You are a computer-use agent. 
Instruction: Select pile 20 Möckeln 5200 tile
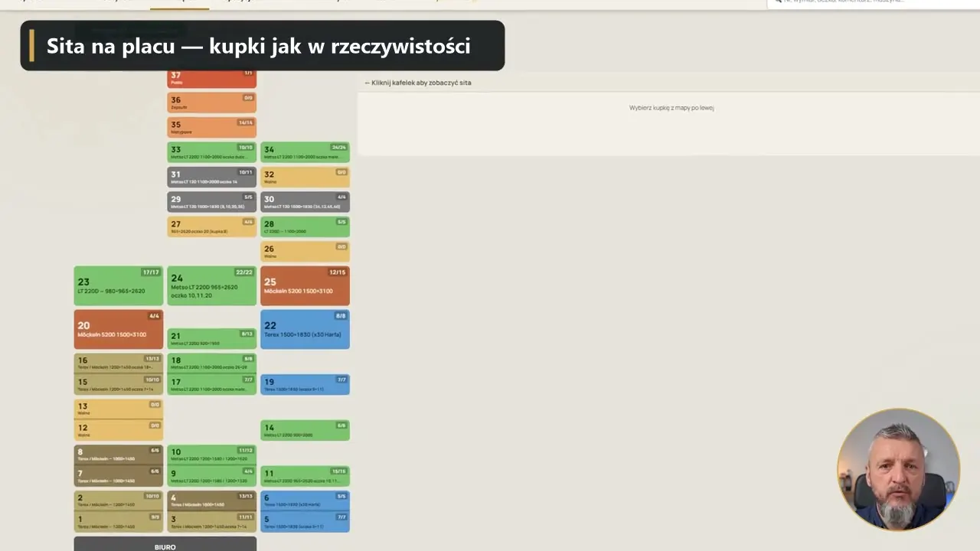click(118, 329)
